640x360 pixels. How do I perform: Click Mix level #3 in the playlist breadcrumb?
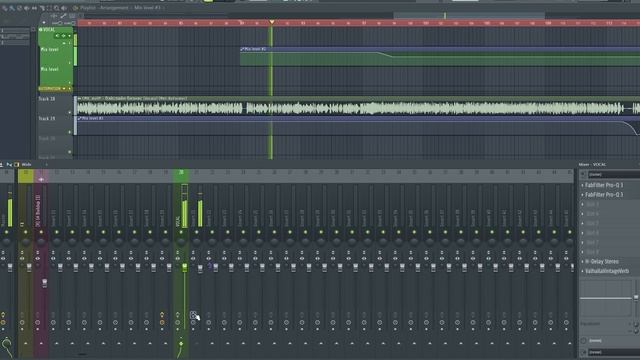[147, 8]
